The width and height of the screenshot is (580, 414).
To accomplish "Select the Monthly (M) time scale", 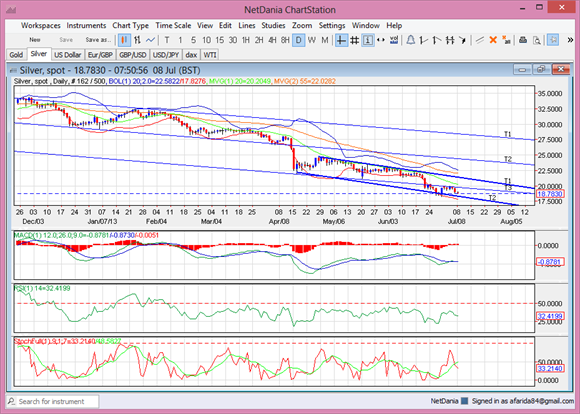I will coord(324,40).
